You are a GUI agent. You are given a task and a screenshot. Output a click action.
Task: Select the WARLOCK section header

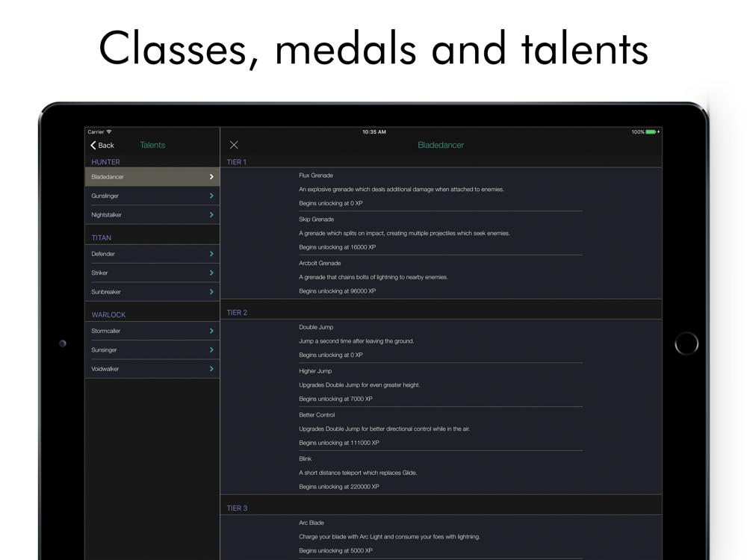coord(108,315)
